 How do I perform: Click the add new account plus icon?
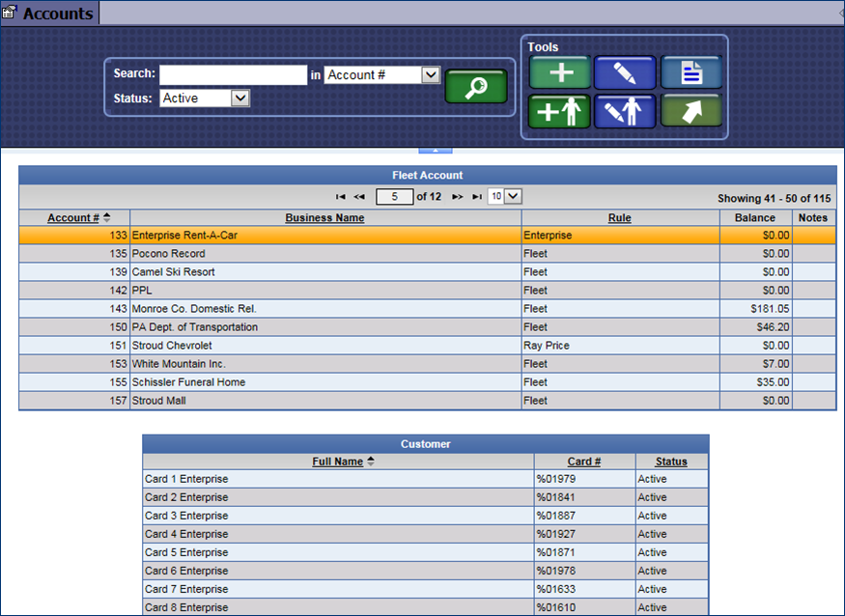[559, 72]
